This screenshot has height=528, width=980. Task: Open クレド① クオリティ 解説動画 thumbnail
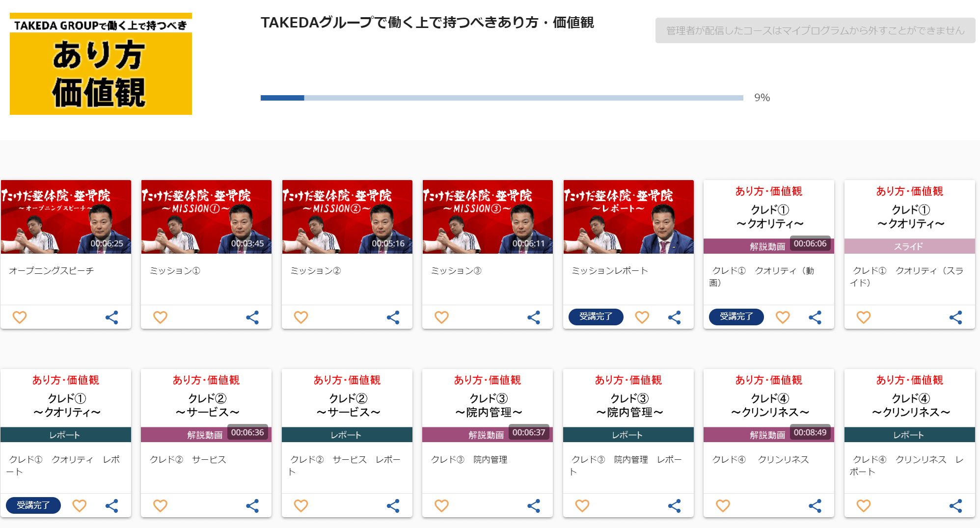[769, 217]
